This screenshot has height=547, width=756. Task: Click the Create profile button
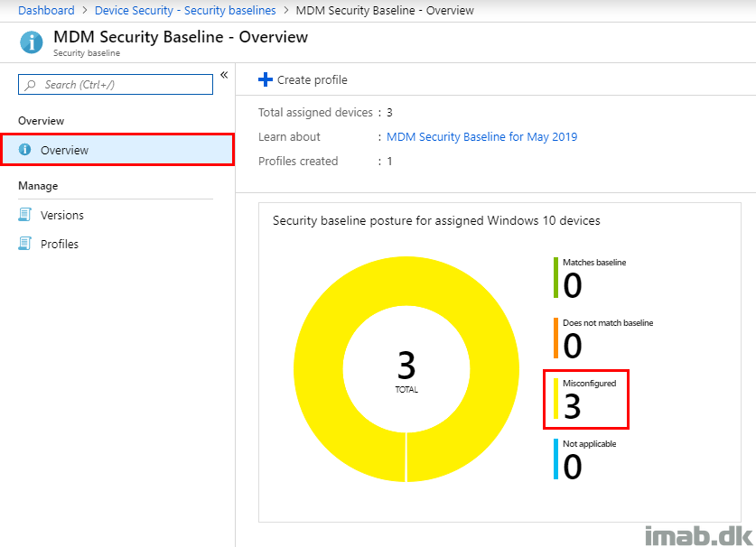point(303,79)
